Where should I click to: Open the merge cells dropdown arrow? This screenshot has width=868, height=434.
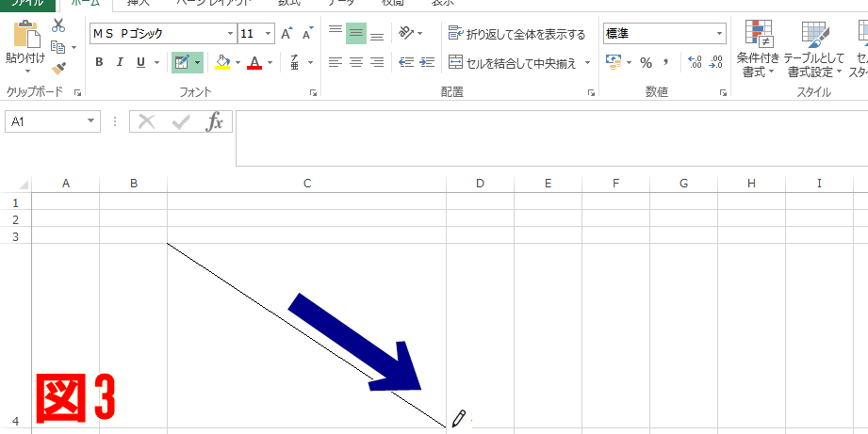point(587,62)
